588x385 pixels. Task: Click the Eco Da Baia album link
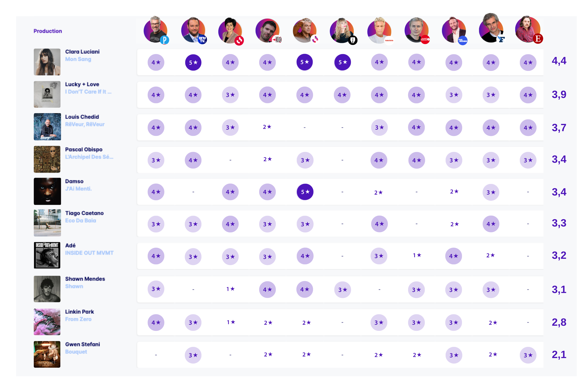[x=81, y=220]
